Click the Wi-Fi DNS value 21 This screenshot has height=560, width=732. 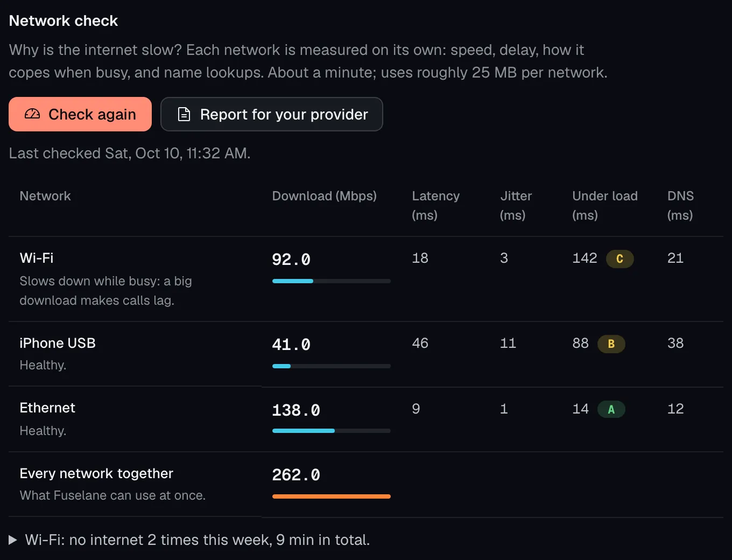[x=675, y=258]
